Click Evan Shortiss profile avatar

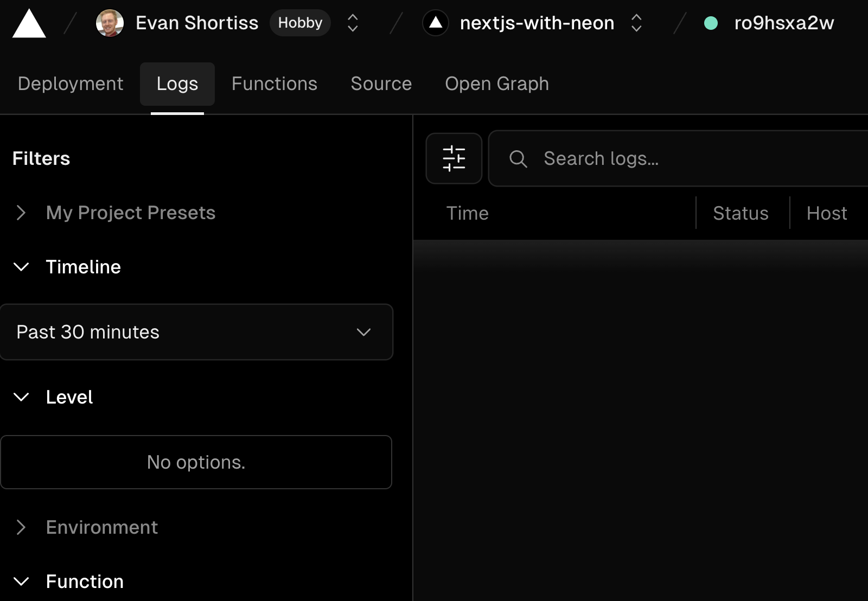point(110,23)
